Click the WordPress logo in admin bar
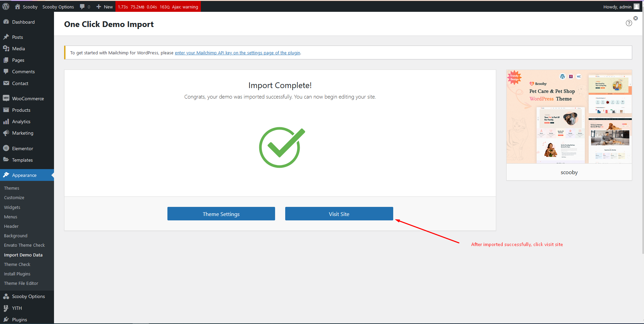The height and width of the screenshot is (324, 644). coord(6,6)
